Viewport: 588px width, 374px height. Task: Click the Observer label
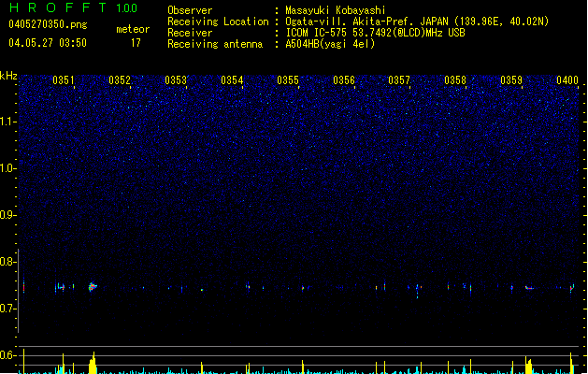190,10
